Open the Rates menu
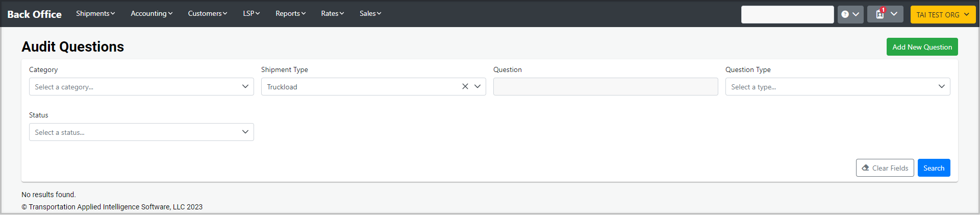The image size is (980, 215). point(332,13)
